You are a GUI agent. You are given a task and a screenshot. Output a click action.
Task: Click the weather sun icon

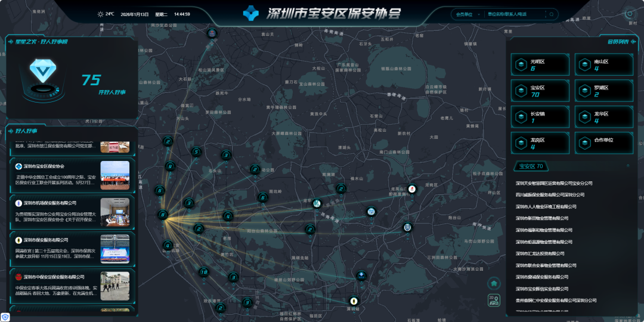pyautogui.click(x=100, y=14)
